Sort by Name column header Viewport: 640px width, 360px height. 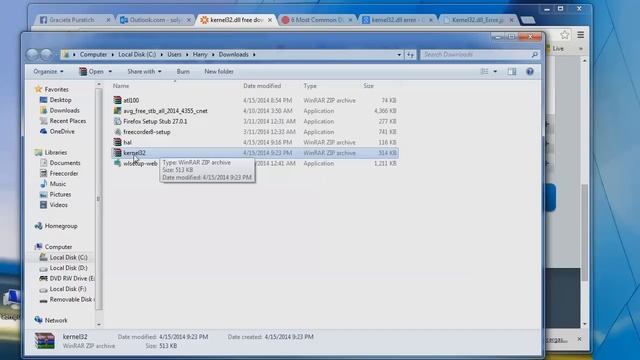point(121,86)
